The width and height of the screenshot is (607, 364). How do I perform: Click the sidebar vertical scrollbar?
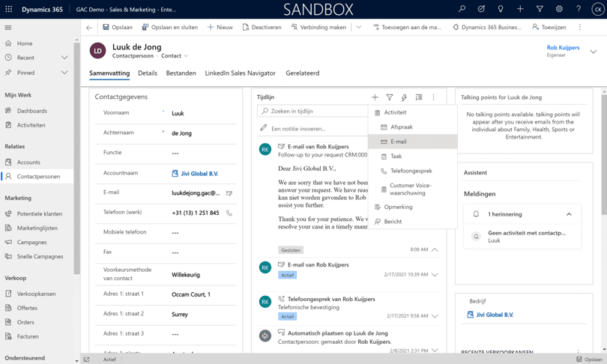76,158
